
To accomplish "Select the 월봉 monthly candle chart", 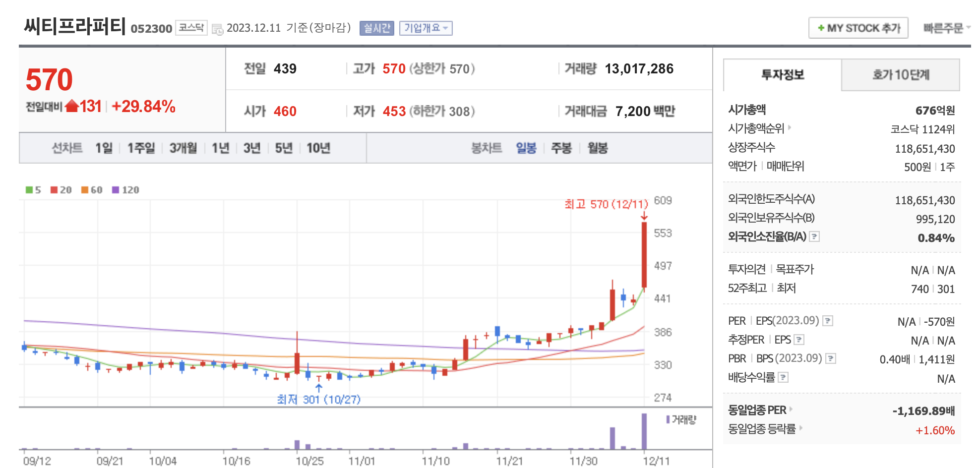I will 598,148.
